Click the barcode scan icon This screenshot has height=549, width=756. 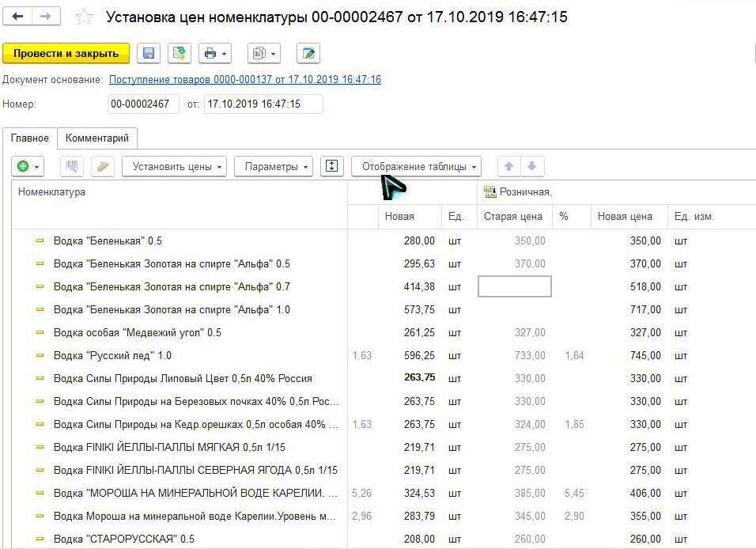pyautogui.click(x=72, y=166)
